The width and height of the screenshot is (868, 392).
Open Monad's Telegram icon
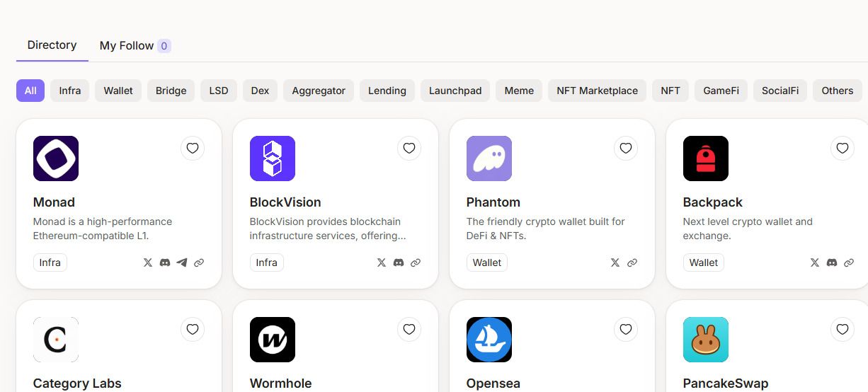[x=182, y=263]
